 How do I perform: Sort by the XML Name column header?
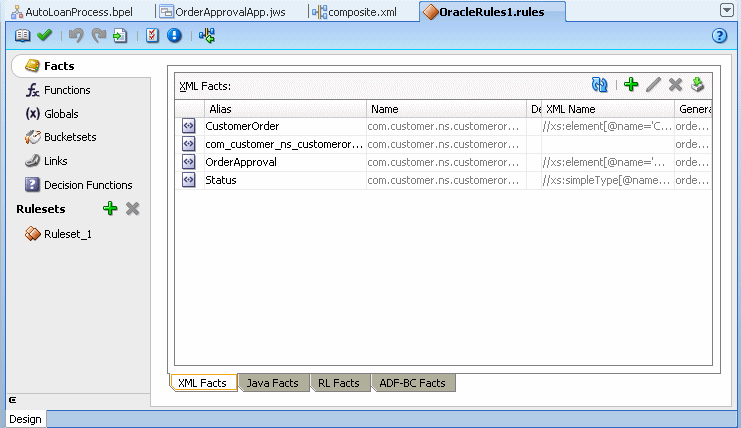click(x=608, y=109)
